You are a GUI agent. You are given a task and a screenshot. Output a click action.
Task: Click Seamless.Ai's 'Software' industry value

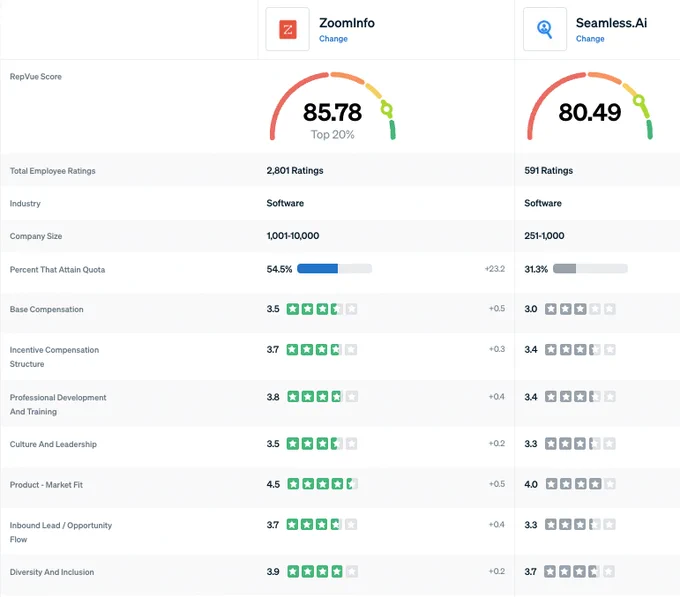(x=543, y=203)
